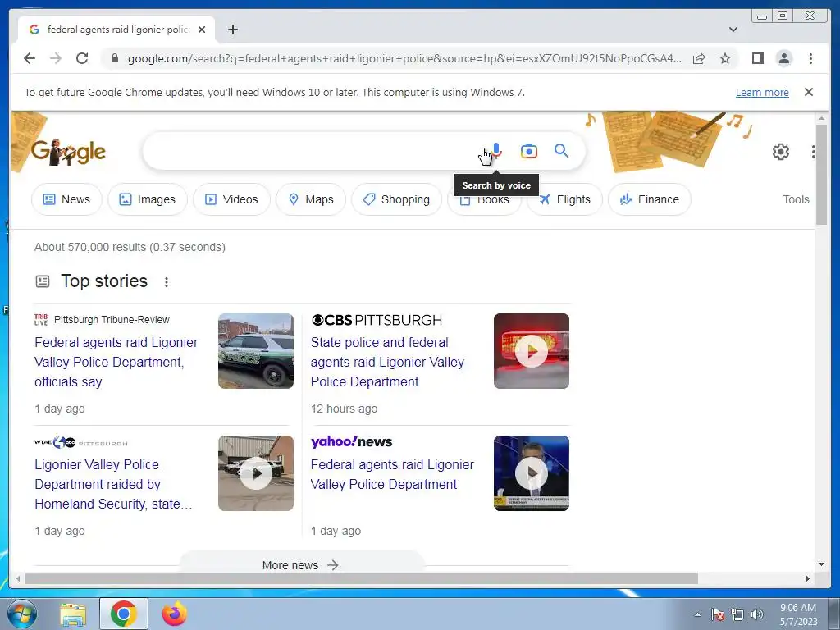Click the results count text
The width and height of the screenshot is (840, 630).
click(130, 247)
